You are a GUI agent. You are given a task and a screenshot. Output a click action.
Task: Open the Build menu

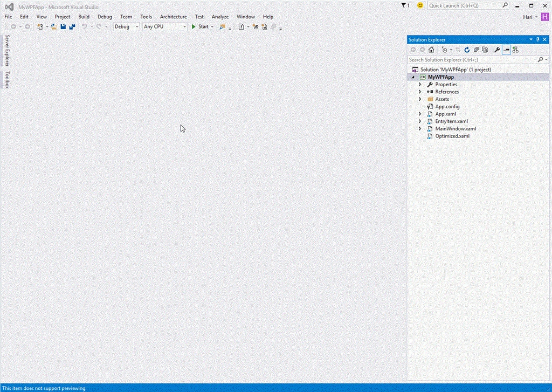[x=84, y=17]
